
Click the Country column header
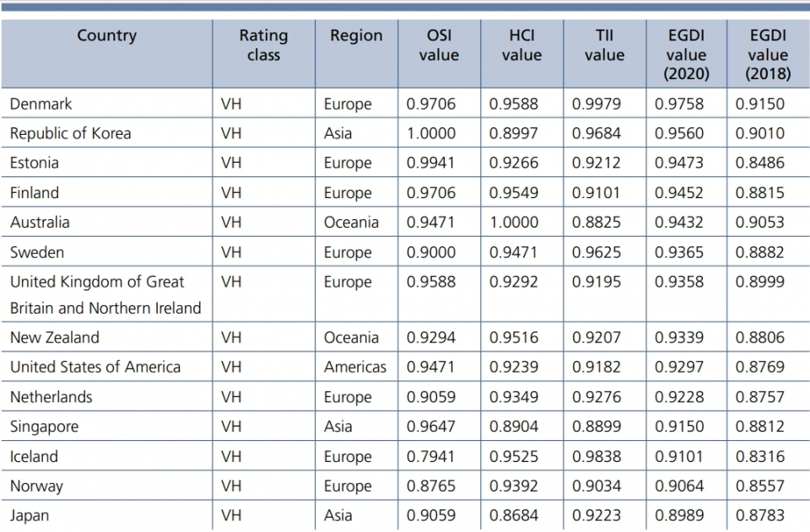106,36
